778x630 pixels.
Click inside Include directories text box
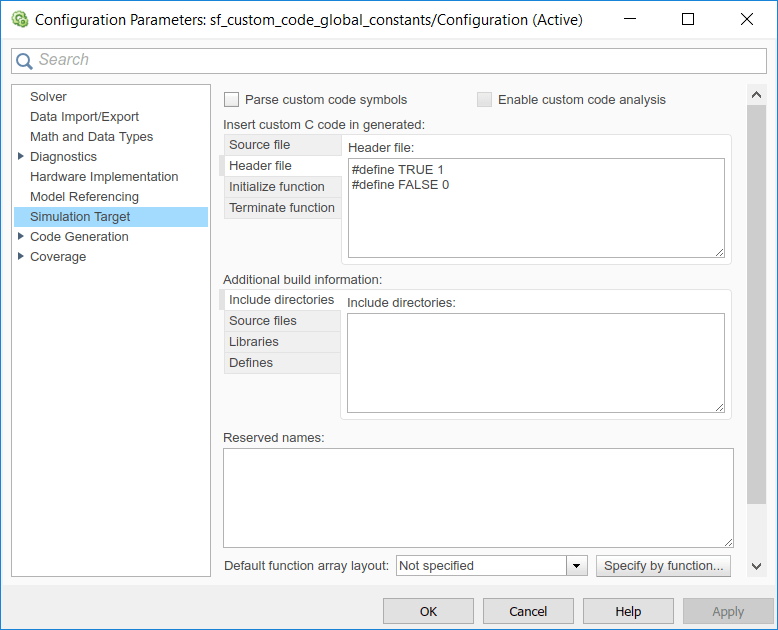click(x=535, y=363)
